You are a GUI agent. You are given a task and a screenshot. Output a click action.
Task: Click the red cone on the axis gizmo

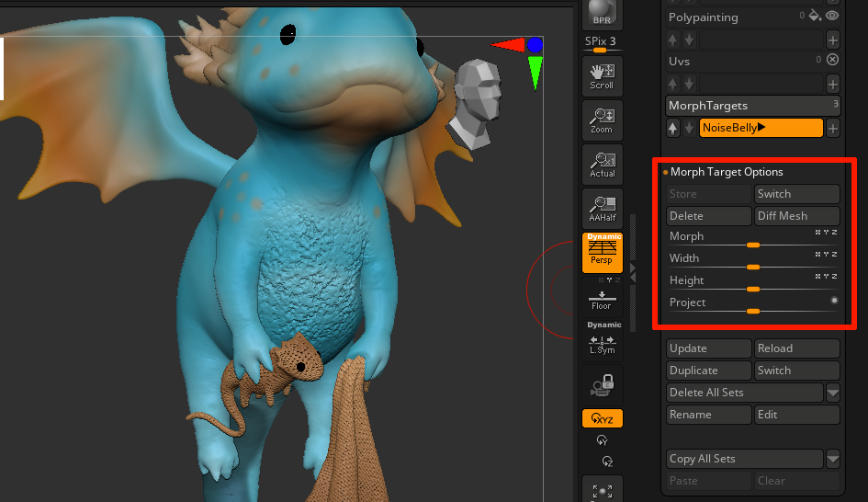[509, 45]
